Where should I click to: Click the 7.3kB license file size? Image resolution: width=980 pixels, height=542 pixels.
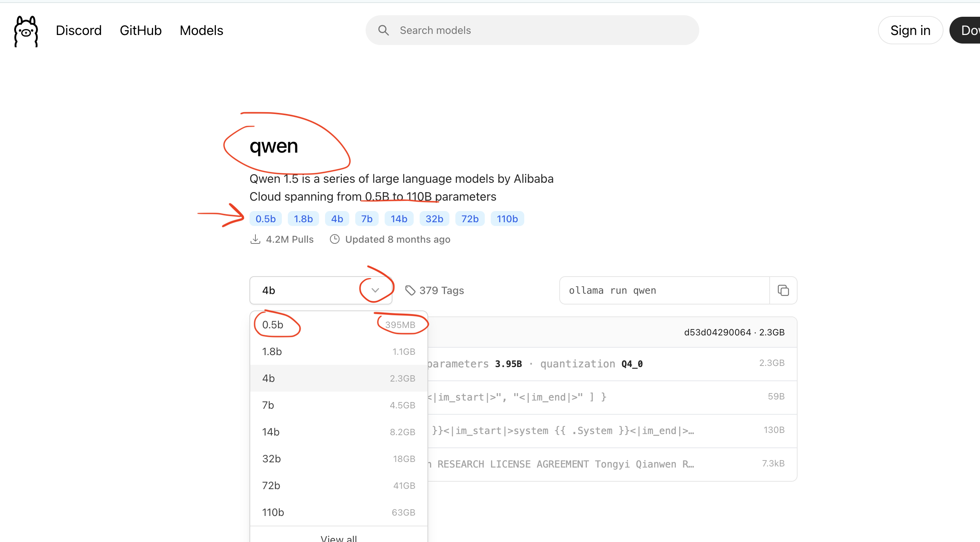click(x=773, y=463)
